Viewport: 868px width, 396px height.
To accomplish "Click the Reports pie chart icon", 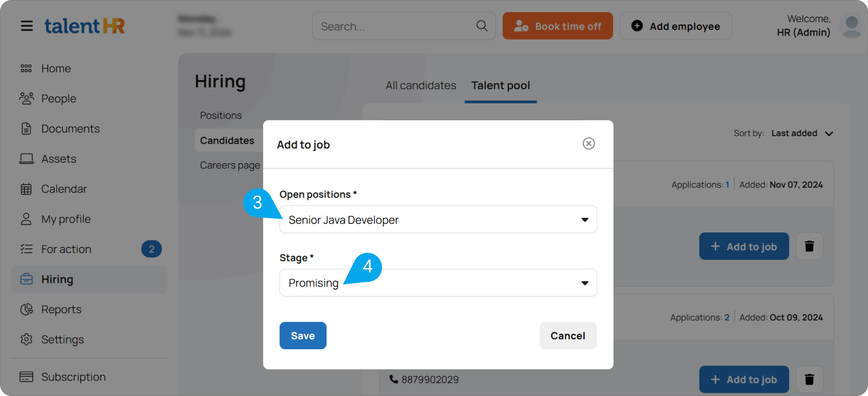I will pos(26,309).
